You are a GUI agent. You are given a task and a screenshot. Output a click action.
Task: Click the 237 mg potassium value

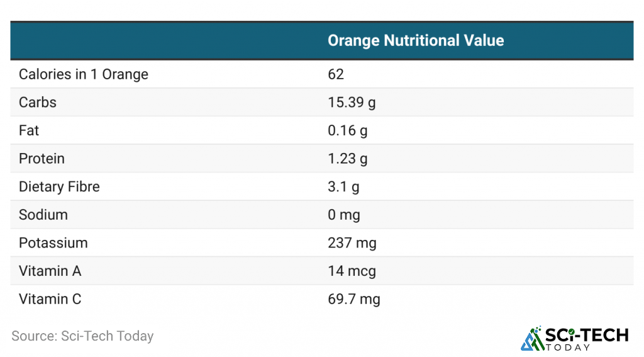coord(352,243)
